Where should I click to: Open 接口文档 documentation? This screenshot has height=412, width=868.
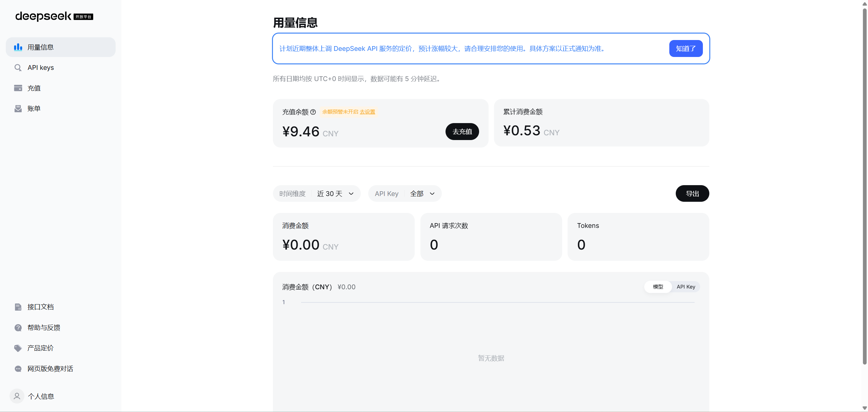(x=61, y=307)
